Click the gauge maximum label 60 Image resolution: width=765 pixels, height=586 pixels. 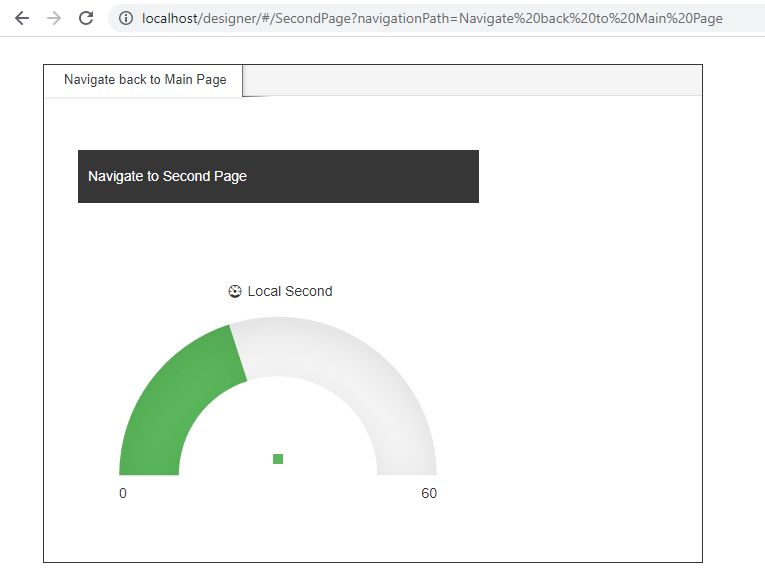(429, 493)
